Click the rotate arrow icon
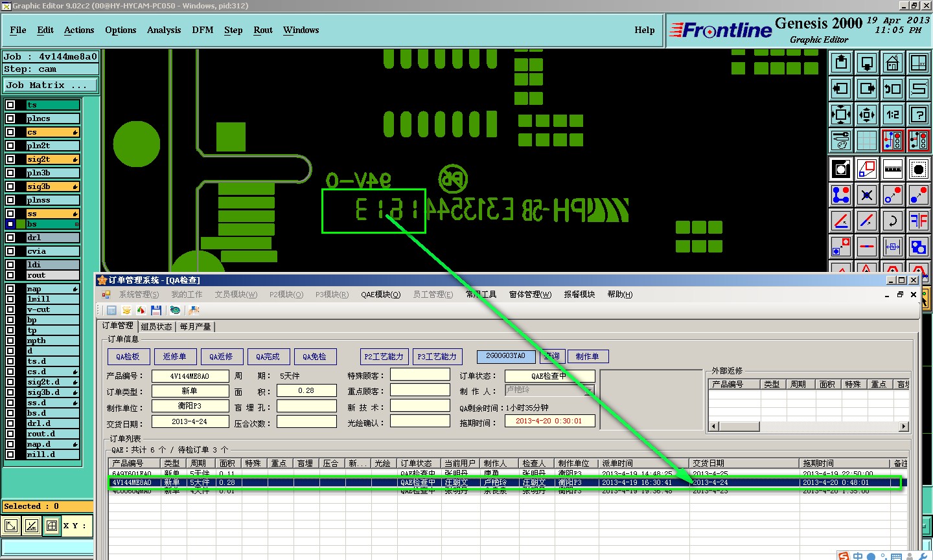 (x=893, y=221)
